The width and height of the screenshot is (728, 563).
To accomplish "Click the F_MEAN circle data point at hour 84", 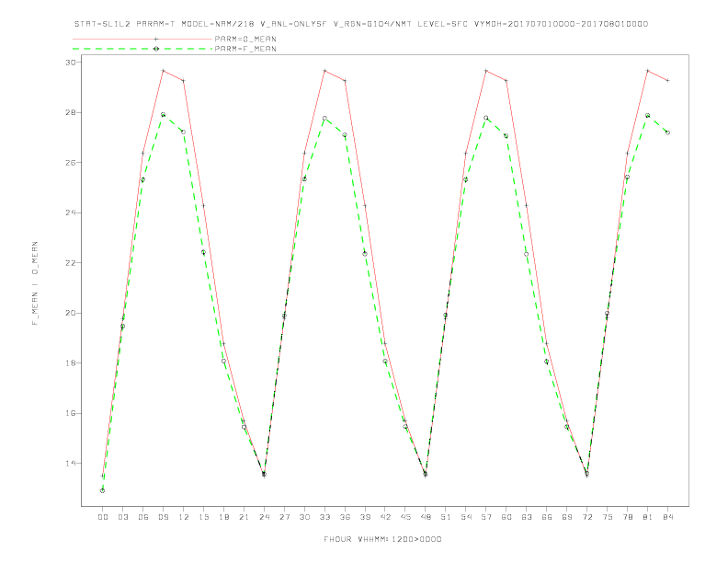I will pyautogui.click(x=667, y=132).
